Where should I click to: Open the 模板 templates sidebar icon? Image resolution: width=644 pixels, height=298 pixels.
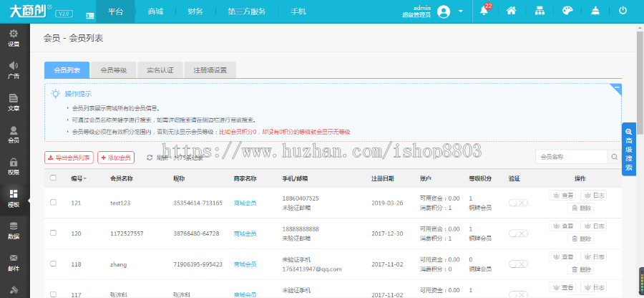pyautogui.click(x=14, y=198)
